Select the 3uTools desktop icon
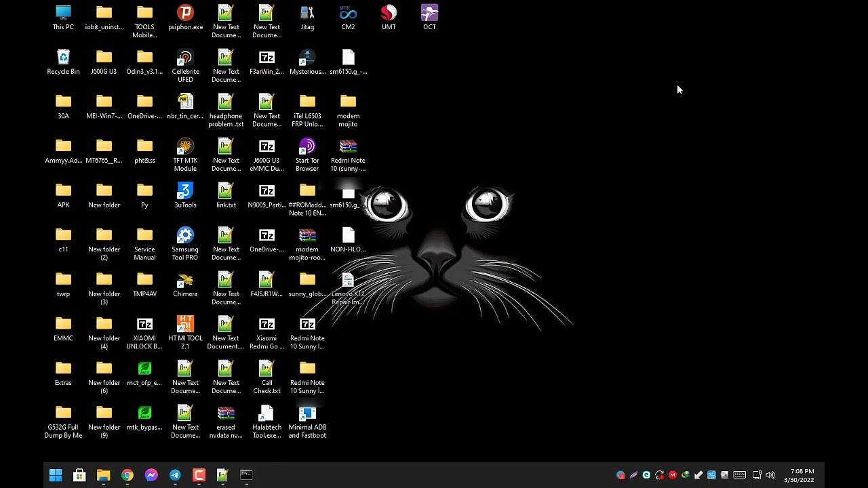Image resolution: width=868 pixels, height=488 pixels. tap(185, 196)
